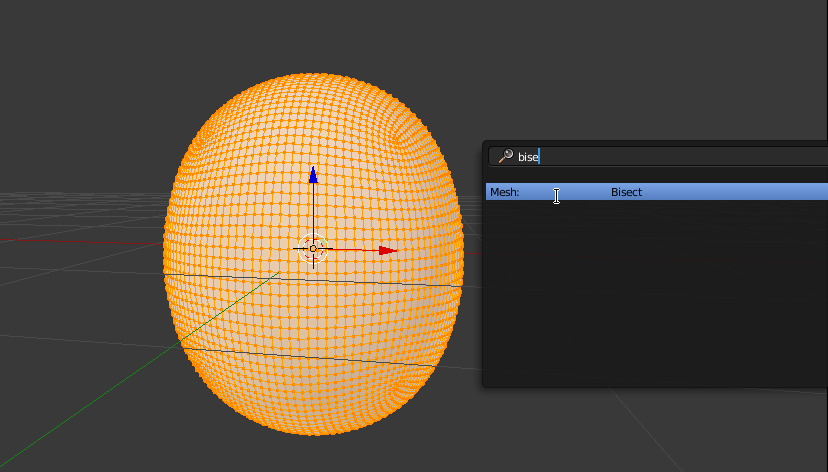Screen dimensions: 828x472
Task: Click the leftmost edge of the sphere mesh
Action: [166, 255]
